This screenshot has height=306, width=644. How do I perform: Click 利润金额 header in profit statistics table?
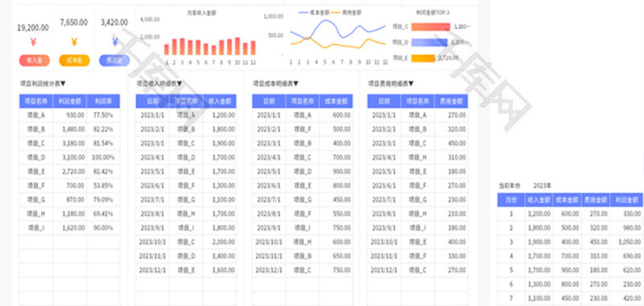pos(70,101)
